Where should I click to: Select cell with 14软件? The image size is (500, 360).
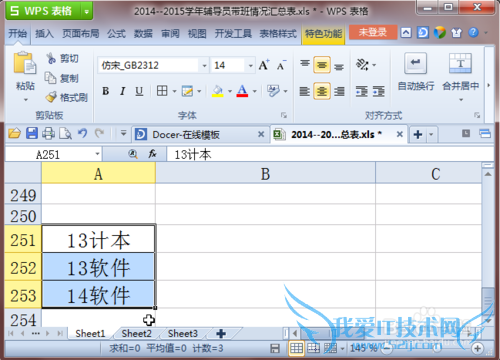click(98, 295)
